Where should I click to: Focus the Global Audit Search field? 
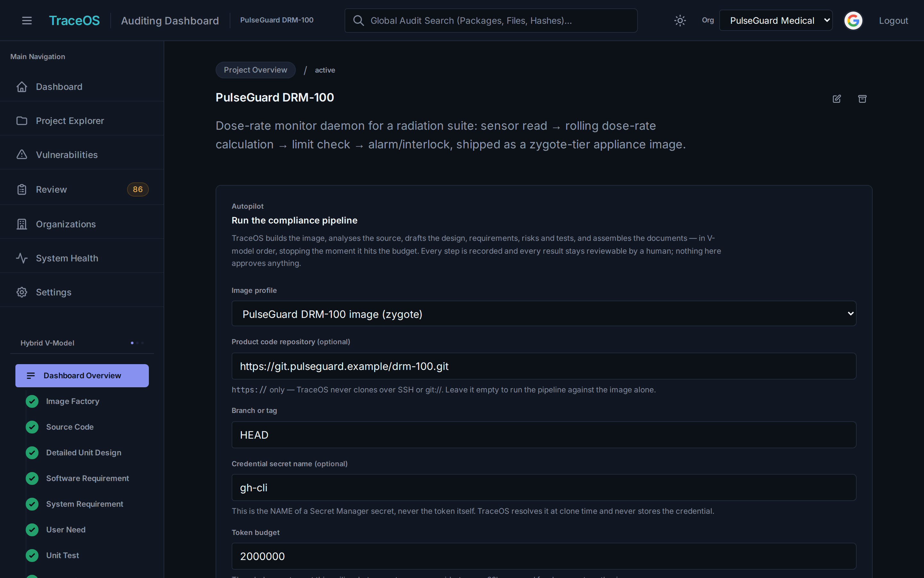[491, 21]
